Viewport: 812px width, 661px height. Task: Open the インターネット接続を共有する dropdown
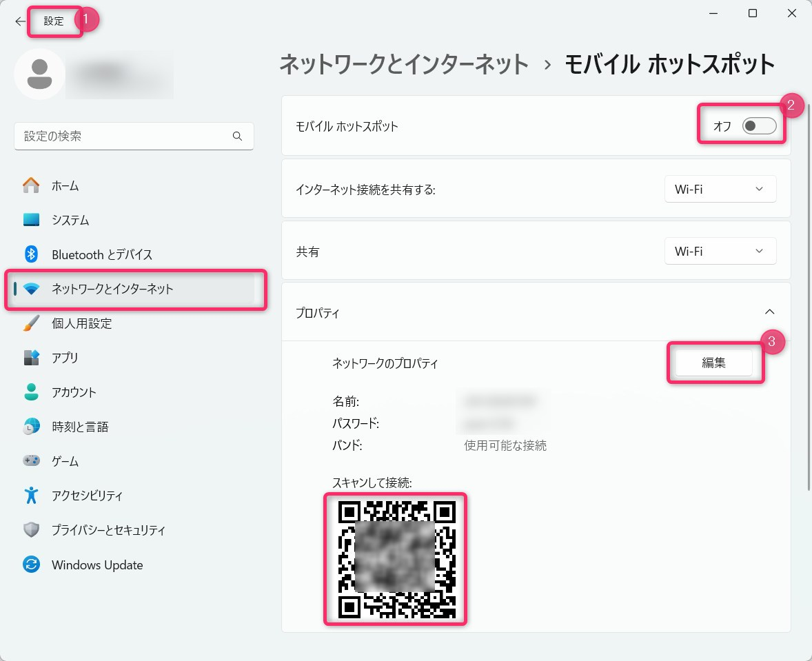pyautogui.click(x=720, y=189)
